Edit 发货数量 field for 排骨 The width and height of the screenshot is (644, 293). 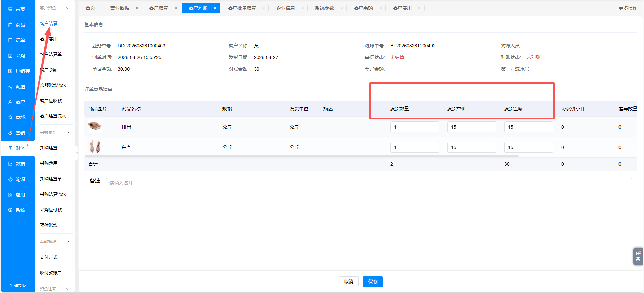coord(415,127)
